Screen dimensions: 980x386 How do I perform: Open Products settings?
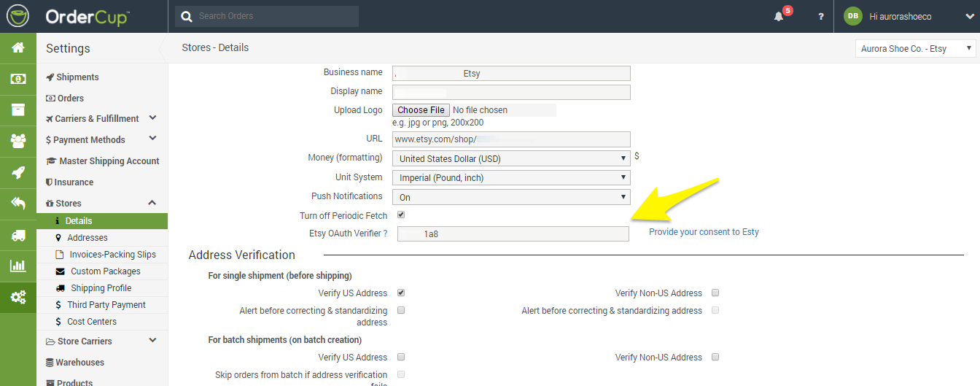(69, 382)
